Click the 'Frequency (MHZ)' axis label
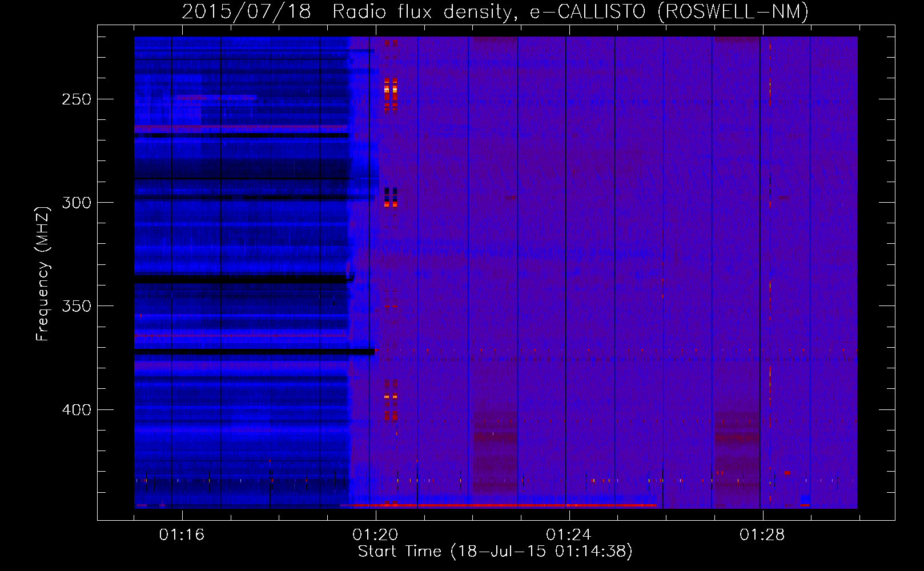 click(x=43, y=274)
